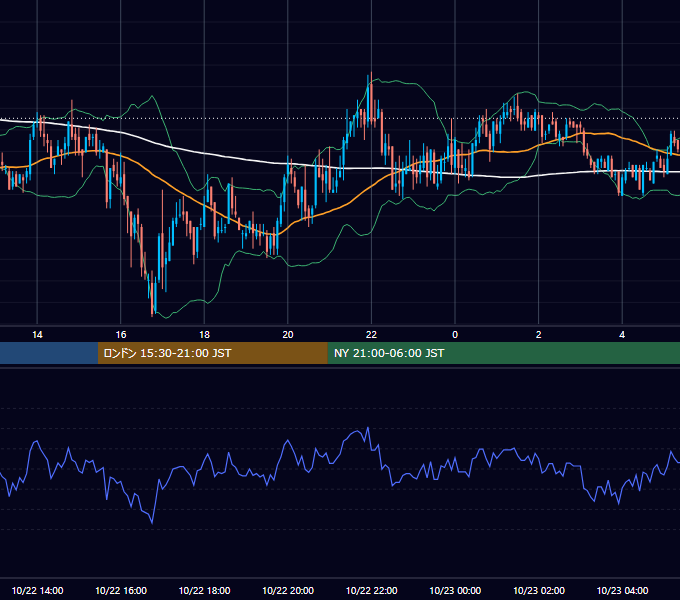680x600 pixels.
Task: Click the 18 hour label on the axis
Action: pos(204,335)
